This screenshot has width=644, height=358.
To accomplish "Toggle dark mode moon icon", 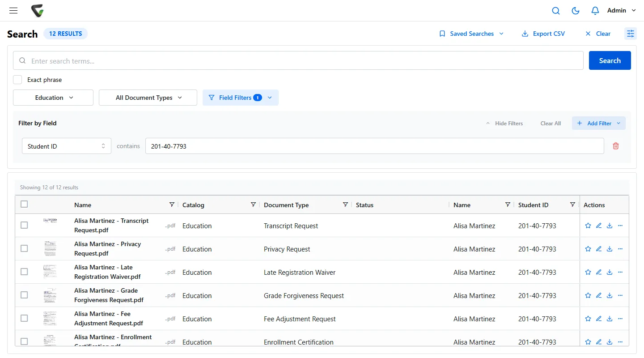I will (x=576, y=10).
